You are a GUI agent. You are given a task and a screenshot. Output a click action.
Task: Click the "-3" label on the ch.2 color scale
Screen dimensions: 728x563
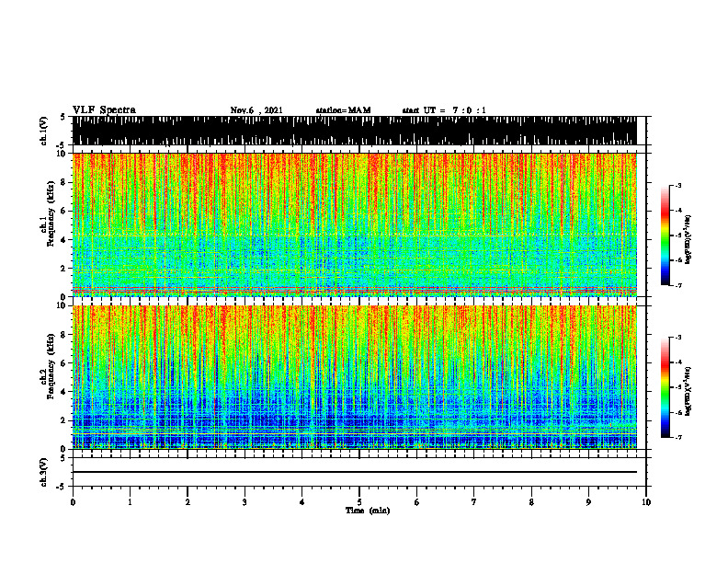pos(678,338)
